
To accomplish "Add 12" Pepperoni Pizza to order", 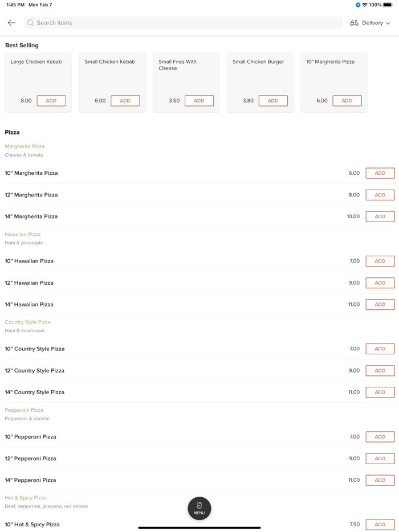I will tap(380, 459).
